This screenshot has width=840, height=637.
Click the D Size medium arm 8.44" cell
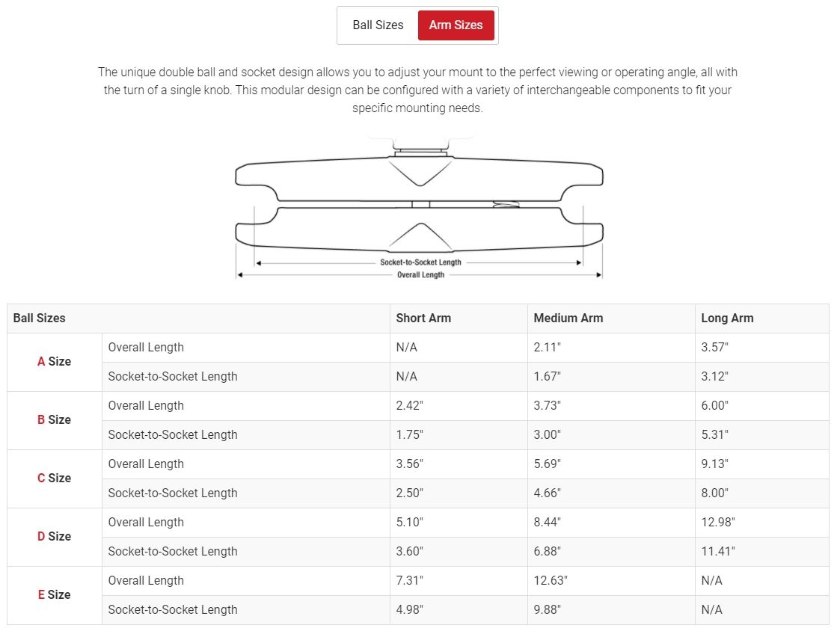[611, 523]
